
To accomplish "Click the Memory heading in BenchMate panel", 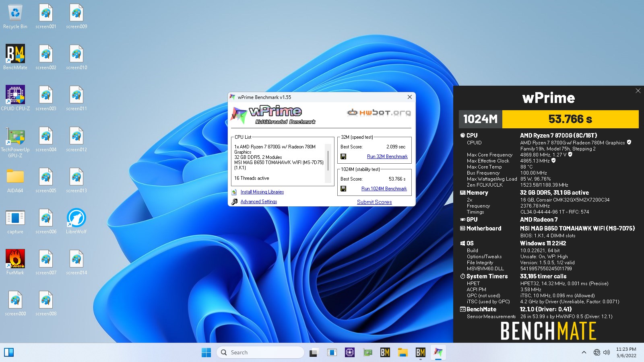I will [x=477, y=193].
